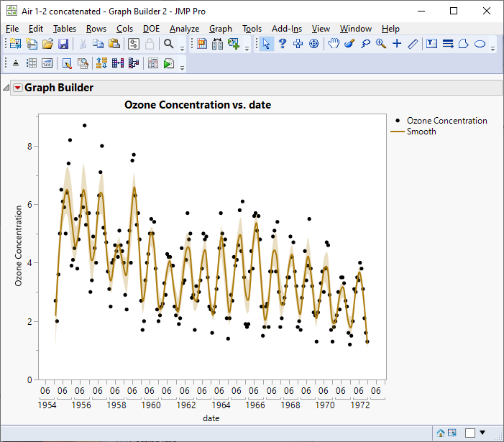Viewport: 504px width, 442px height.
Task: Click the graph title Ozone Concentration vs. date
Action: (198, 105)
